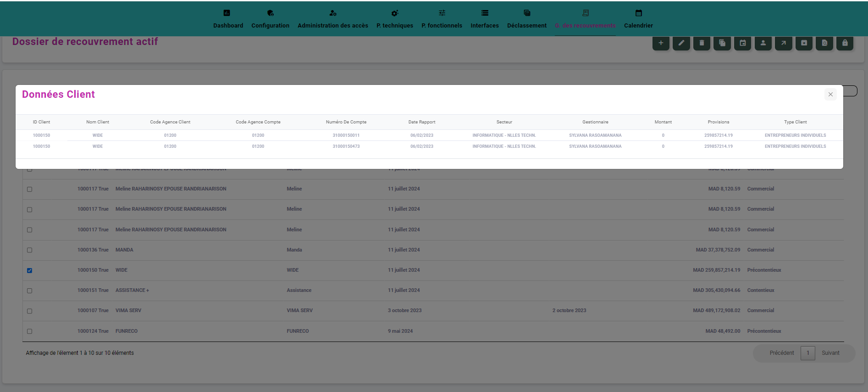Click the calendar event toolbar icon
This screenshot has width=868, height=392.
pos(743,43)
